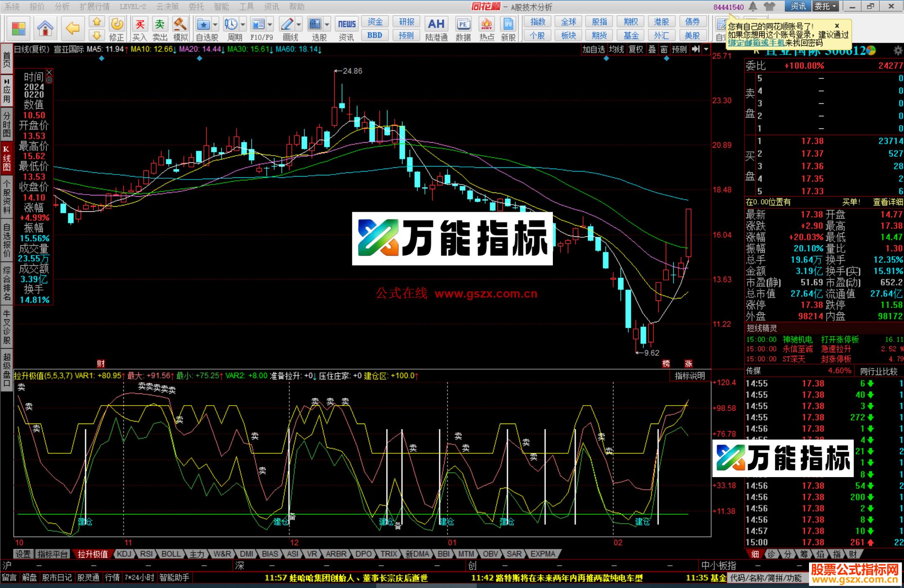
Task: Open the gear settings icon beside the stock name
Action: (x=898, y=51)
